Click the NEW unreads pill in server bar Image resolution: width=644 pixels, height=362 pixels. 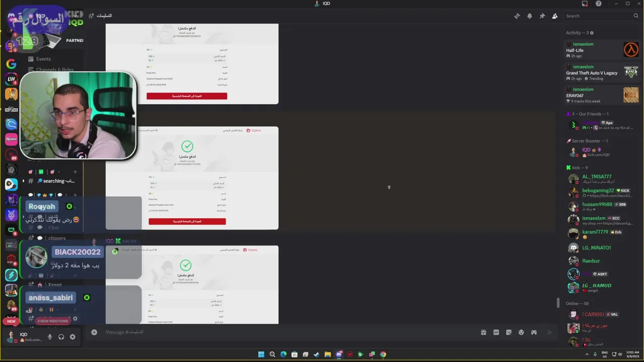point(11,321)
